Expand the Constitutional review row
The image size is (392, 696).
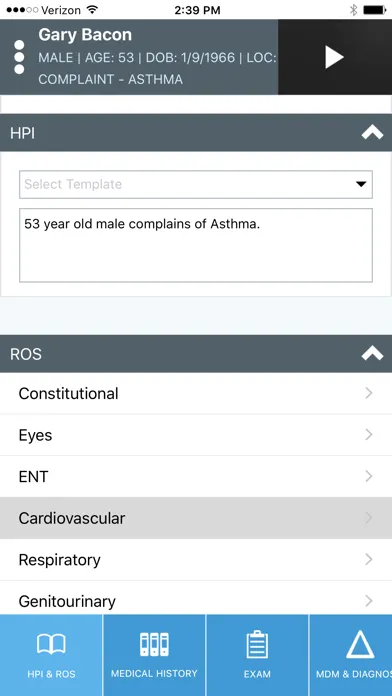[196, 393]
